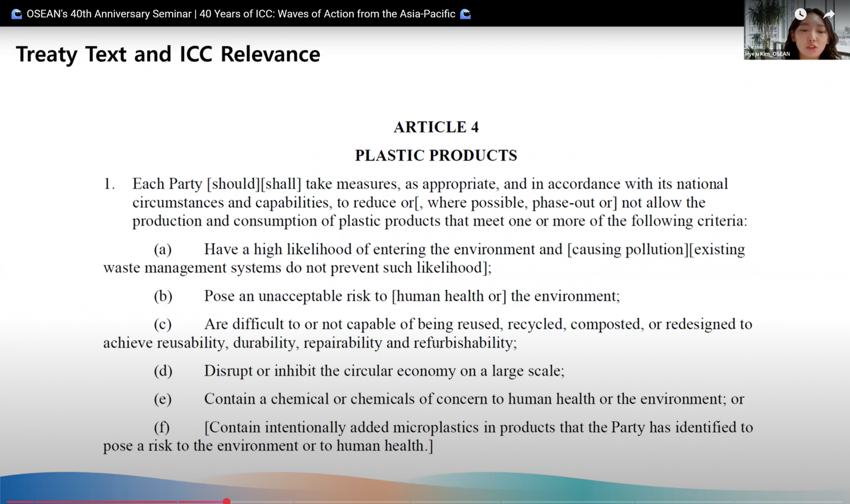
Task: Click criterion (f) about intentionally added microplastics
Action: (x=478, y=427)
